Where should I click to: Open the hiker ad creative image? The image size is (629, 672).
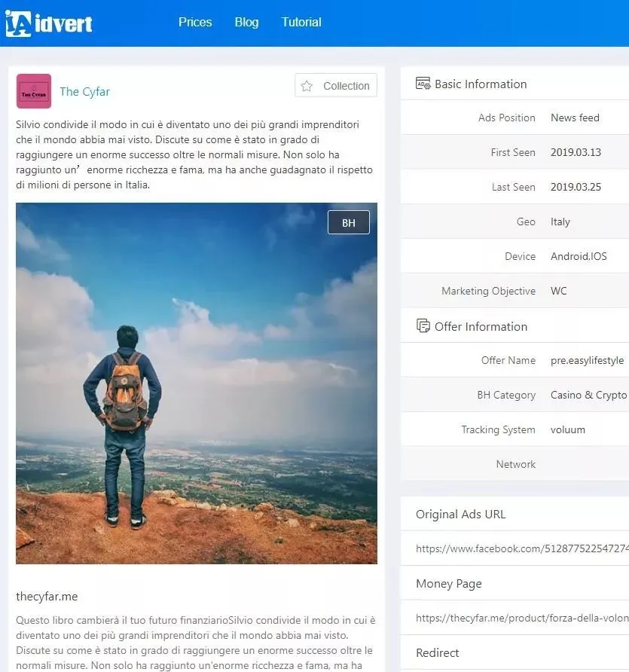coord(197,383)
